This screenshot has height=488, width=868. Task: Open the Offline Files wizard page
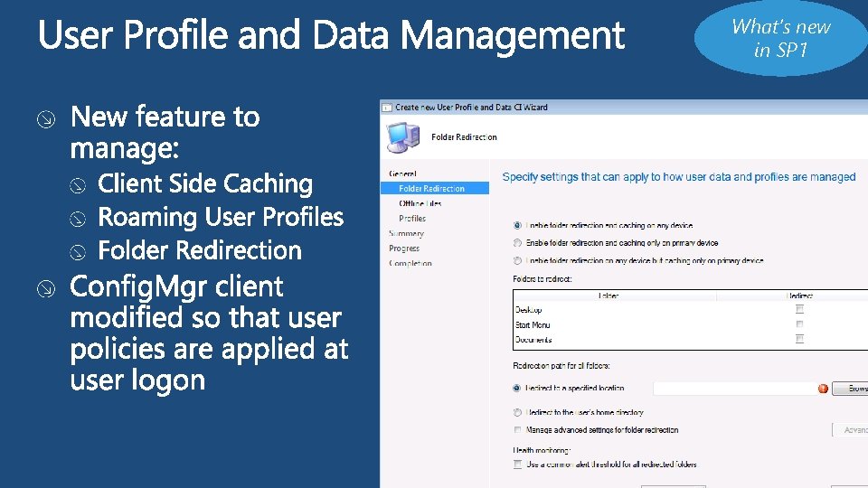(x=420, y=203)
